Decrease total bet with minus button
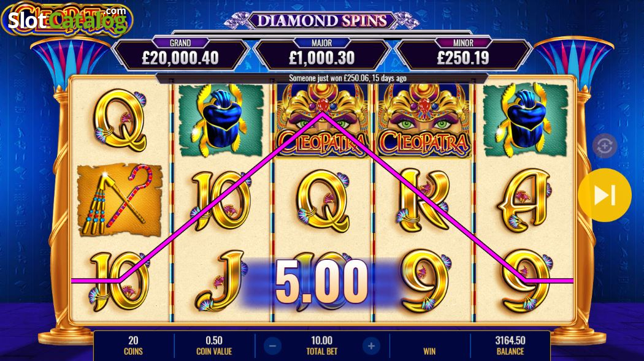 [272, 346]
